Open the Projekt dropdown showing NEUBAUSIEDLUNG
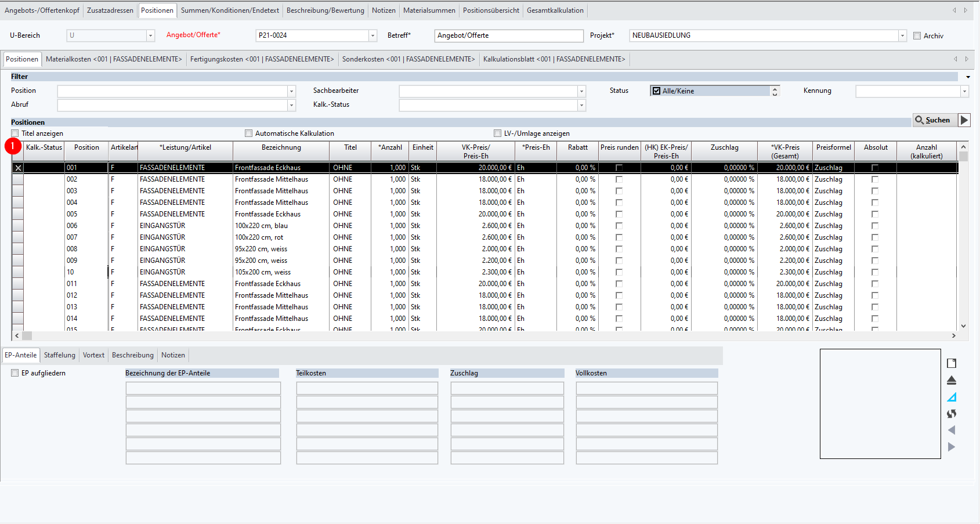The height and width of the screenshot is (524, 980). point(902,36)
